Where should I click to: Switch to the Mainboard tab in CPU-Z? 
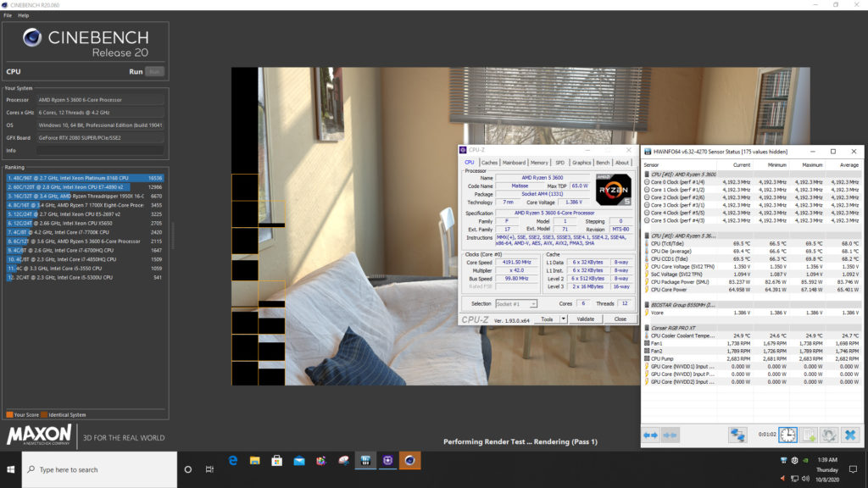point(514,163)
